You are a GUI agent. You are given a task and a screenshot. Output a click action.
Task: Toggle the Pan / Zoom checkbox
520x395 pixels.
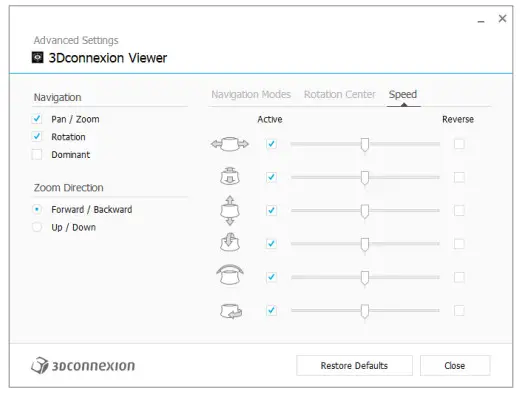(37, 119)
